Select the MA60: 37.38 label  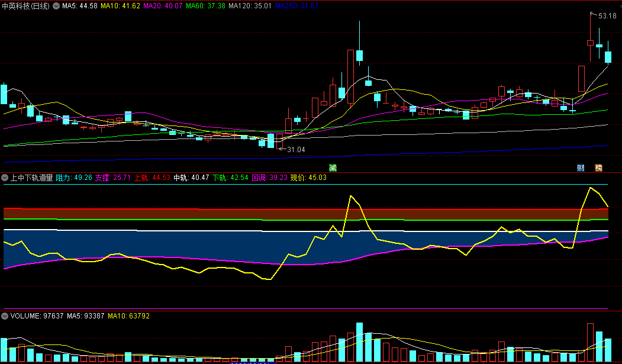205,6
